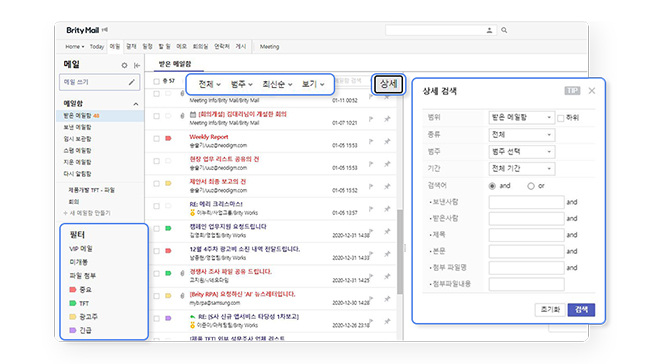Open the 전체 filter dropdown in toolbar
Viewport: 646px width, 364px height.
coord(209,84)
